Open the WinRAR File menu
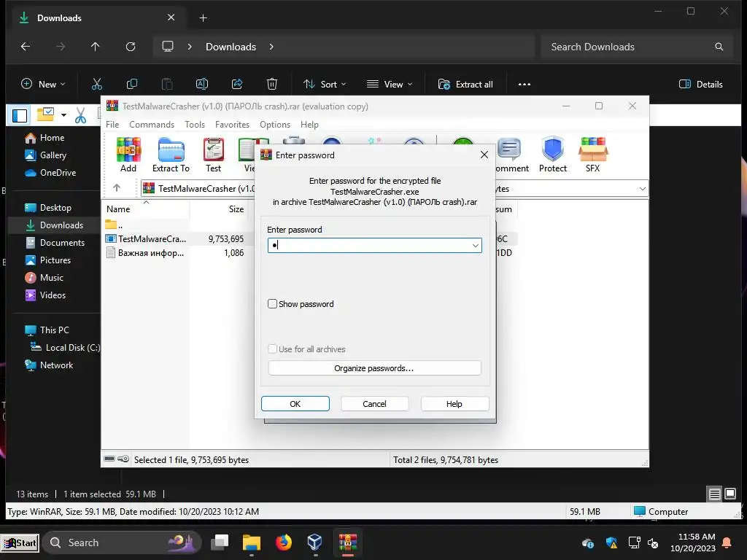Screen dimensions: 747x560 (x=112, y=124)
